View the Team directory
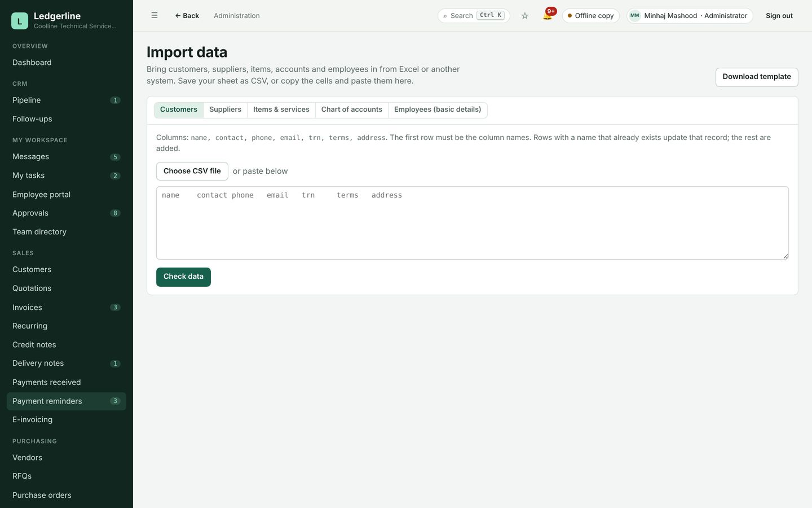This screenshot has width=812, height=508. pyautogui.click(x=67, y=232)
